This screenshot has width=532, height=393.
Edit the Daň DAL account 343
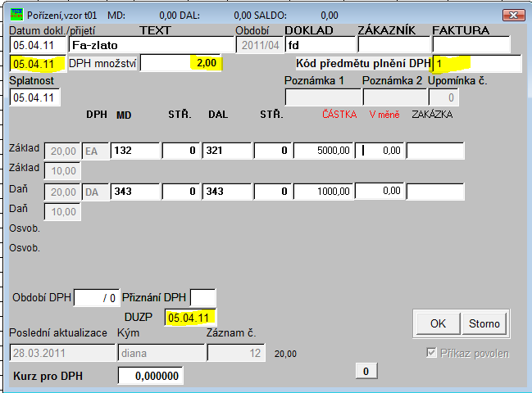tap(226, 192)
